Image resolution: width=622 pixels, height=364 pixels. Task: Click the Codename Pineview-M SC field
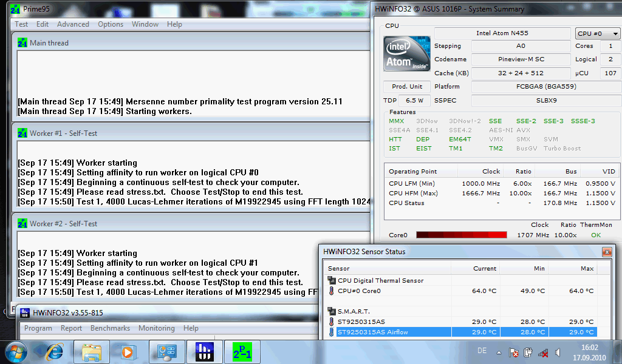(x=521, y=59)
